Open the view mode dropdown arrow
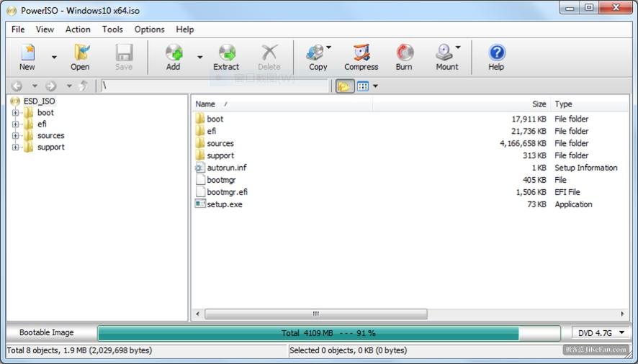The image size is (638, 364). 375,86
